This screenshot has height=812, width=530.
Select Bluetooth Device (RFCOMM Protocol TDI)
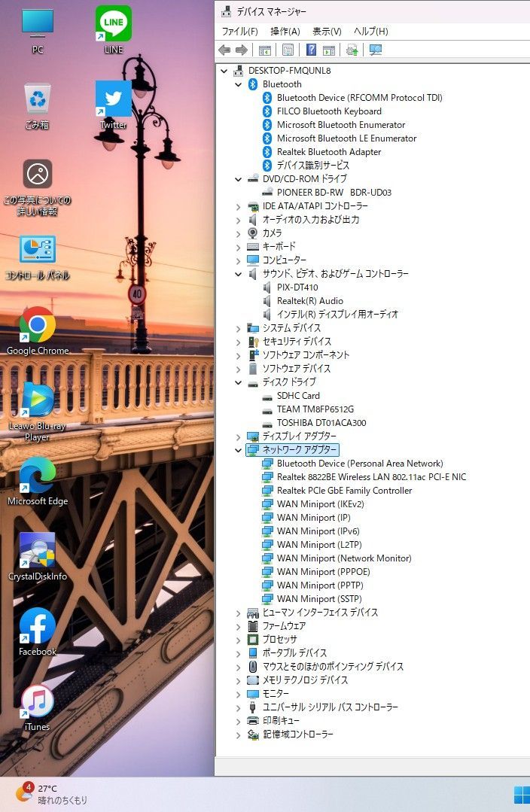click(360, 98)
